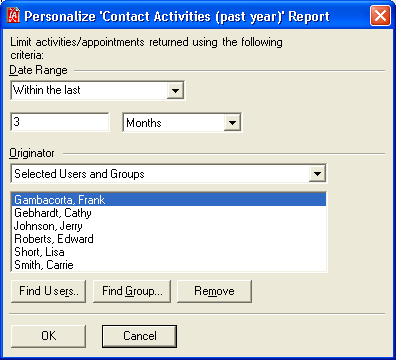Close the Personalize Report dialog
This screenshot has width=396, height=360.
pos(380,16)
